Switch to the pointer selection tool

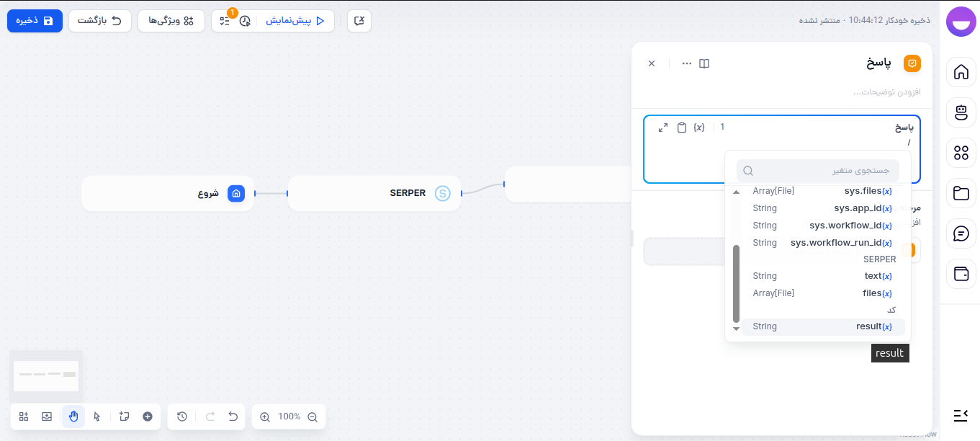coord(96,416)
